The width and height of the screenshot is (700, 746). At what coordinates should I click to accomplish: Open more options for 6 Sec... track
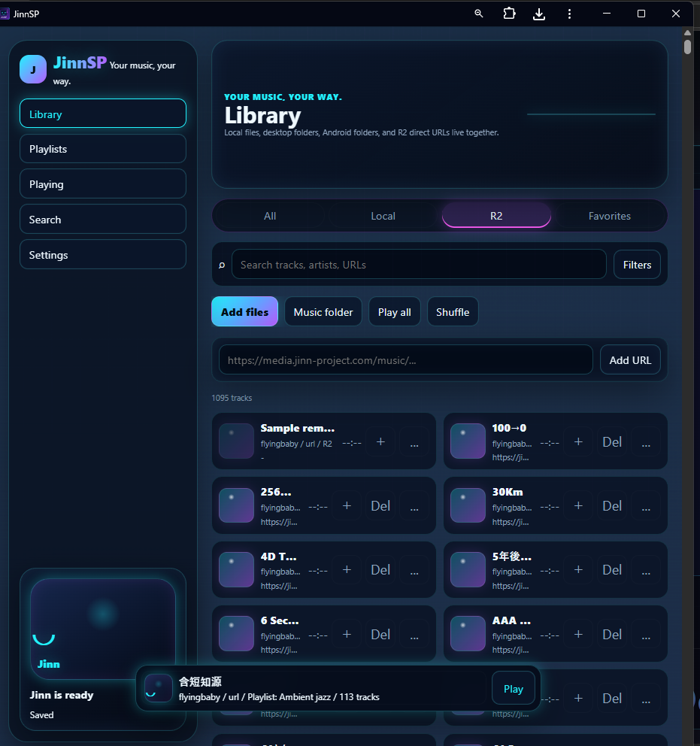pyautogui.click(x=414, y=634)
